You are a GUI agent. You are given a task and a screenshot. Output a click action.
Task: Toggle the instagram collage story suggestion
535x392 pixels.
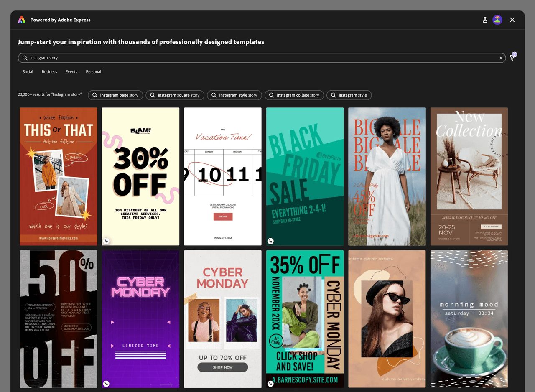click(294, 95)
